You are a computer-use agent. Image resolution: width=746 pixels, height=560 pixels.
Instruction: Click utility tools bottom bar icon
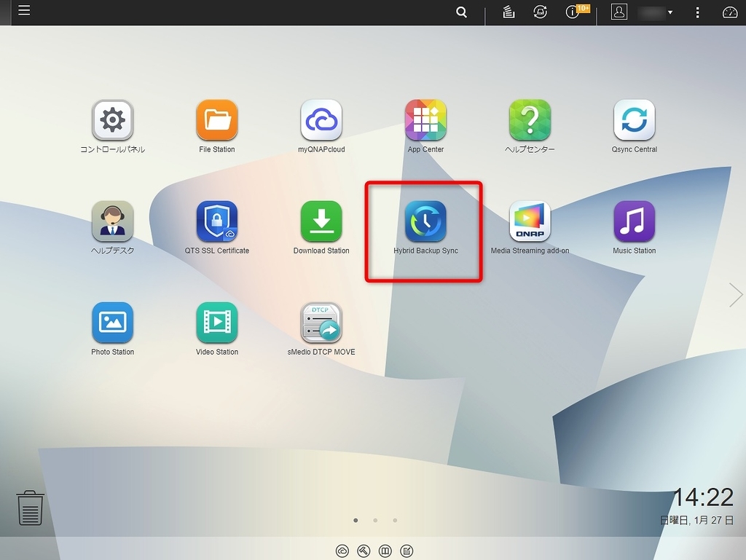coord(364,551)
